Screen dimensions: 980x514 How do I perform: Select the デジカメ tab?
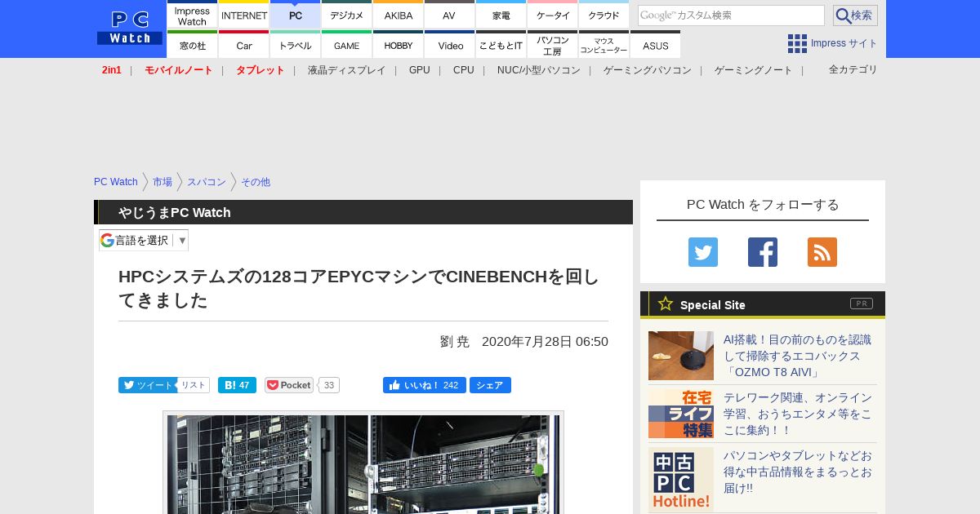pos(347,16)
